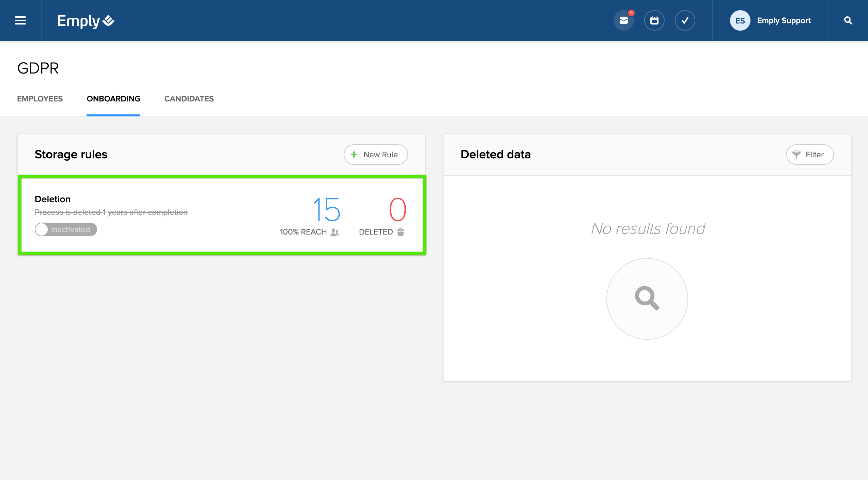Switch to the Employees tab
The width and height of the screenshot is (868, 480).
(40, 99)
